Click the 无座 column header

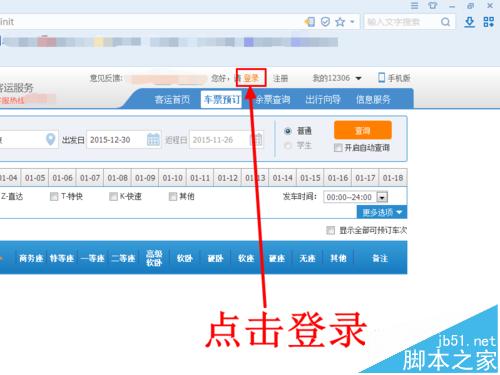point(307,258)
